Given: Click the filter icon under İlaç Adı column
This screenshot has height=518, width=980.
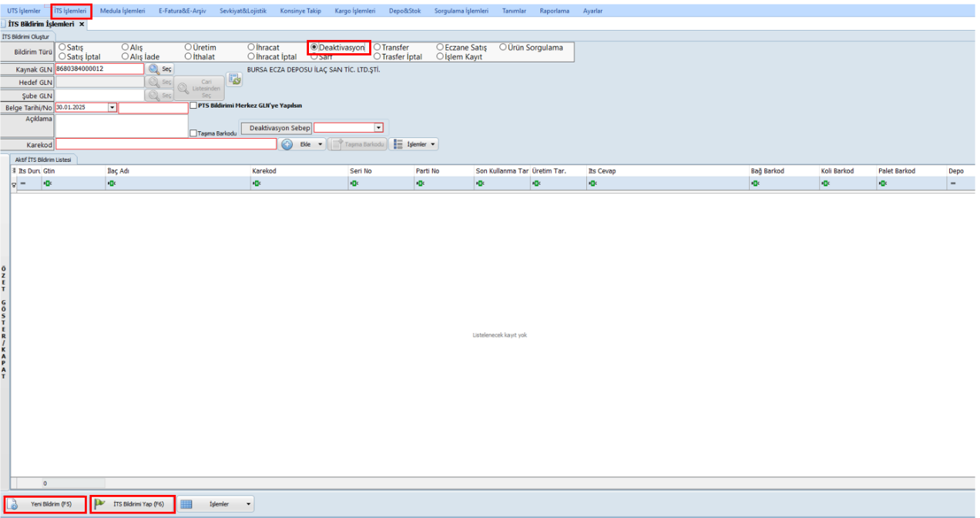Looking at the screenshot, I should 112,183.
